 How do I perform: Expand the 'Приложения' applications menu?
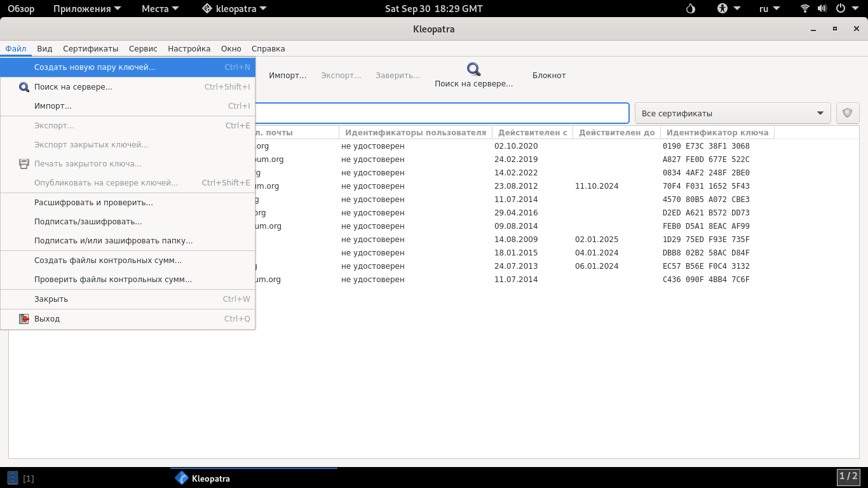click(82, 9)
